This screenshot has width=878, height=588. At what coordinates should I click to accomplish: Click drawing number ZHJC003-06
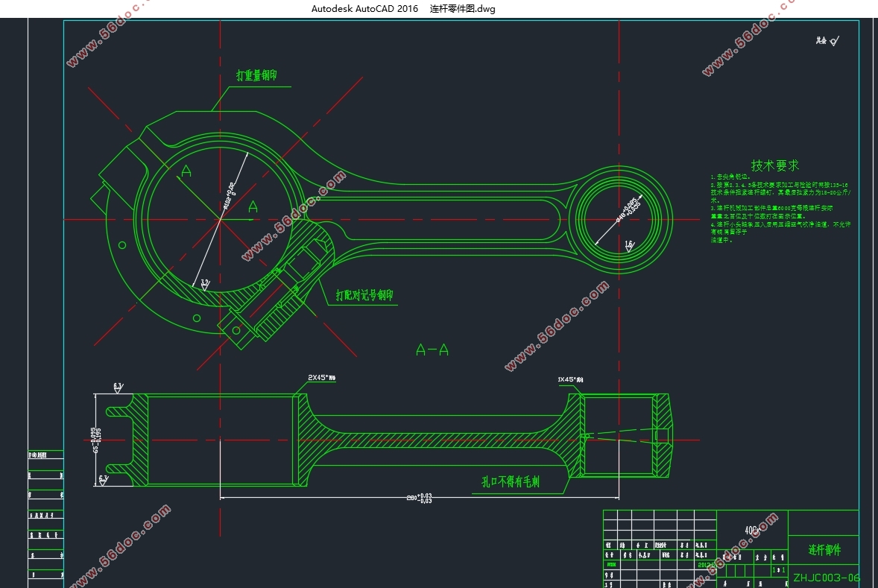pos(826,578)
